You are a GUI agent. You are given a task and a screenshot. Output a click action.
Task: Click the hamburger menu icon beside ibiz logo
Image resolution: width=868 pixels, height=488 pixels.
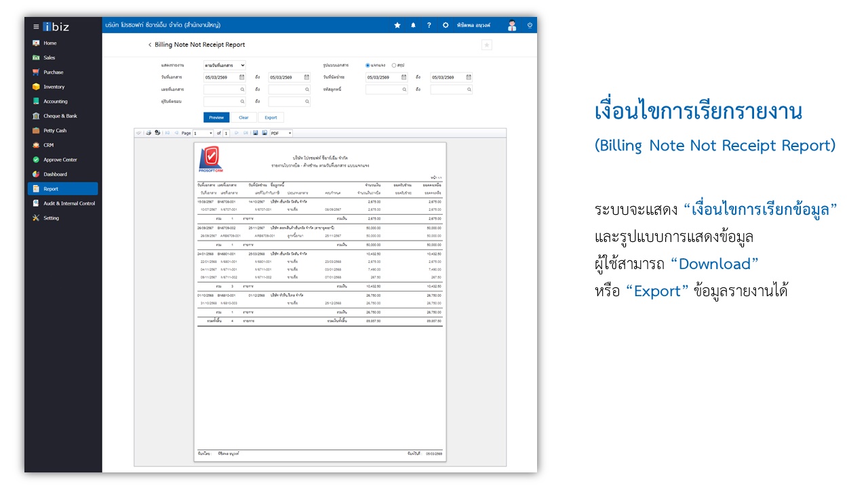36,26
